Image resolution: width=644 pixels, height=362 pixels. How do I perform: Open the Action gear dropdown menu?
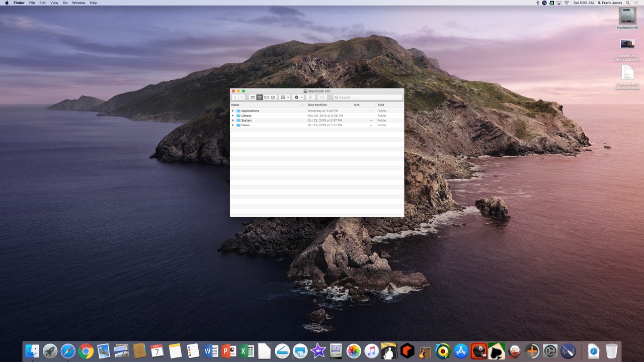point(298,98)
